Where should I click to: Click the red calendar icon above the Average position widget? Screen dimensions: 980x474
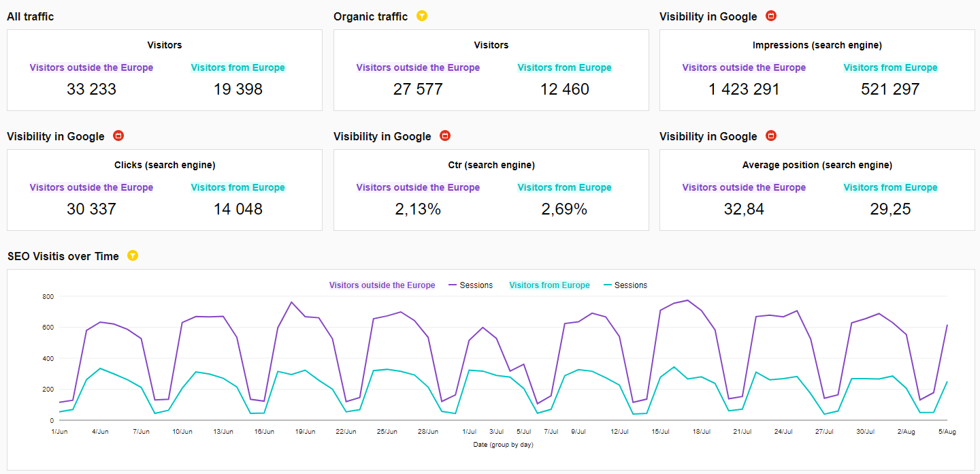[x=771, y=136]
